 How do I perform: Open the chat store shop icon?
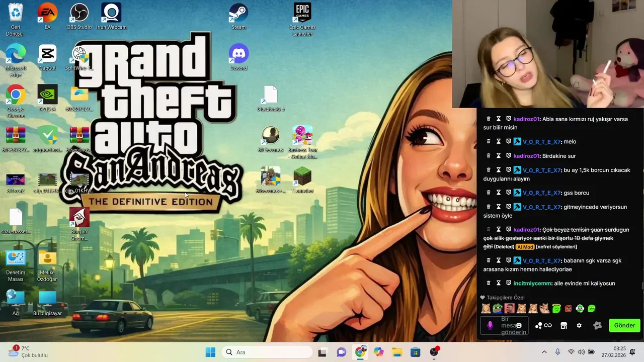click(563, 325)
